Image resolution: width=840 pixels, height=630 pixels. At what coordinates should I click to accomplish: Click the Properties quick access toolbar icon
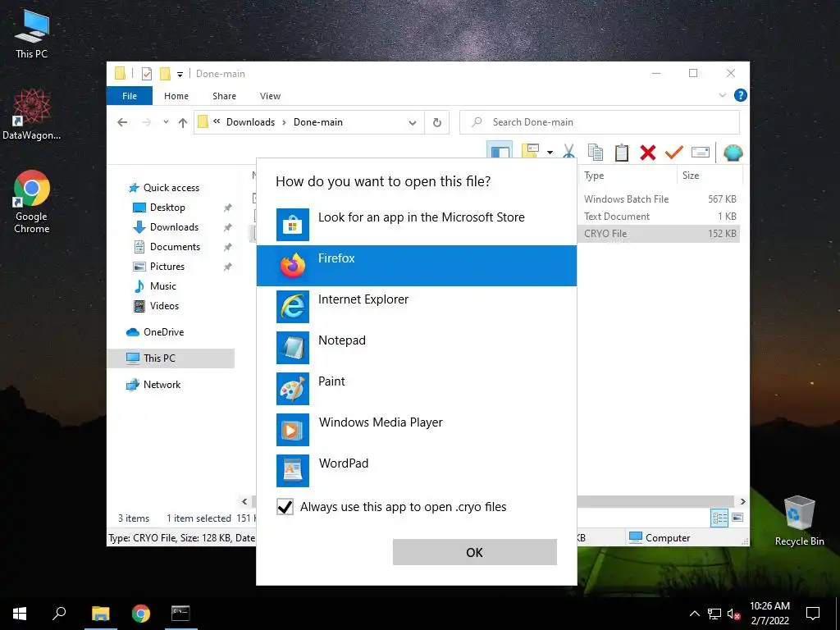[x=146, y=74]
